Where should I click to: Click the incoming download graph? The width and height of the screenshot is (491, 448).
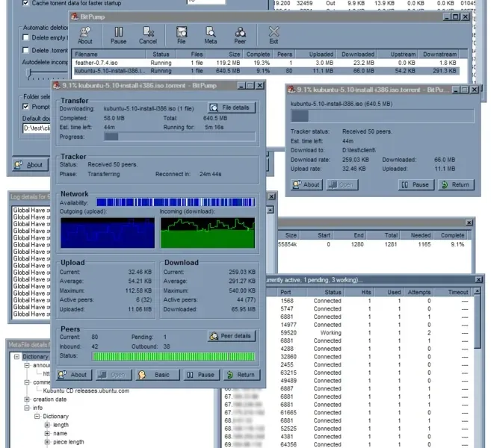pos(207,233)
